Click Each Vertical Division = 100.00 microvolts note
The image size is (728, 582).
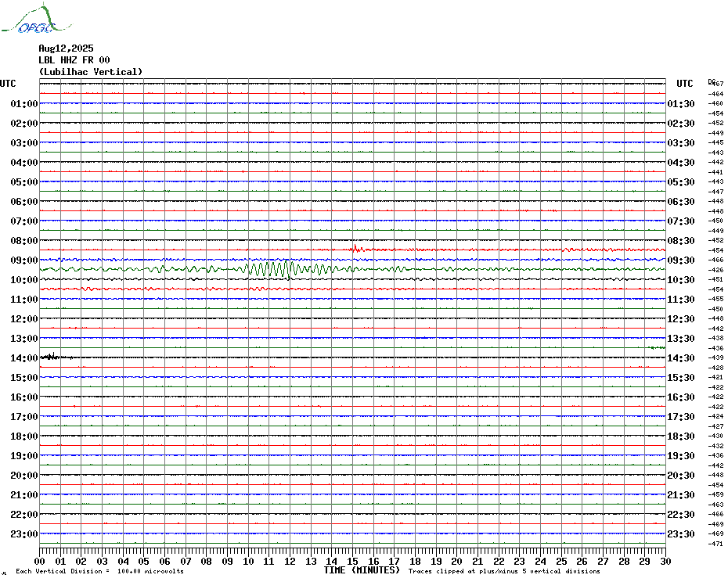coord(100,571)
